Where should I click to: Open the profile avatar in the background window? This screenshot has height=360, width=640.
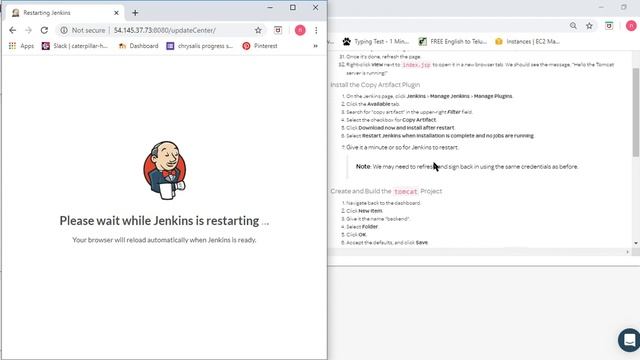[631, 26]
